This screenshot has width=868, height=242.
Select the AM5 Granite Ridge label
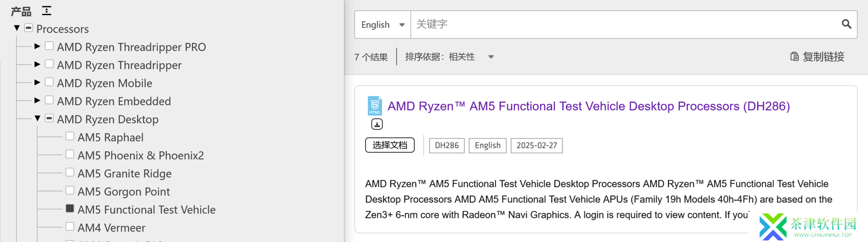pos(125,174)
